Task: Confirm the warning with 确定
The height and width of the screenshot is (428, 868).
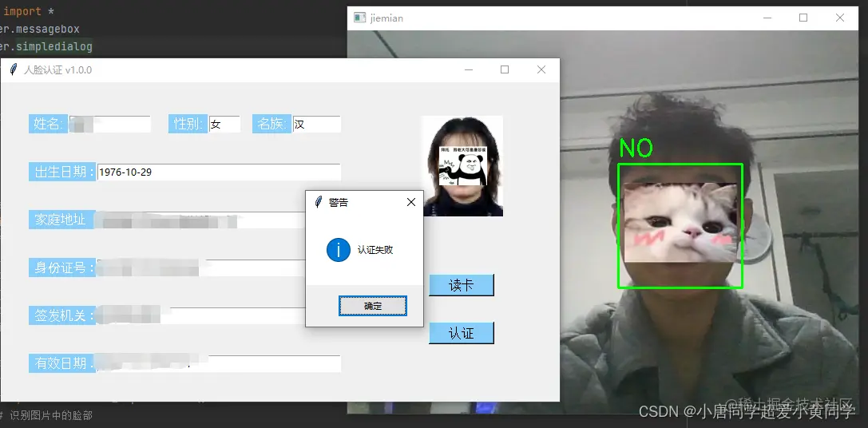Action: tap(373, 306)
